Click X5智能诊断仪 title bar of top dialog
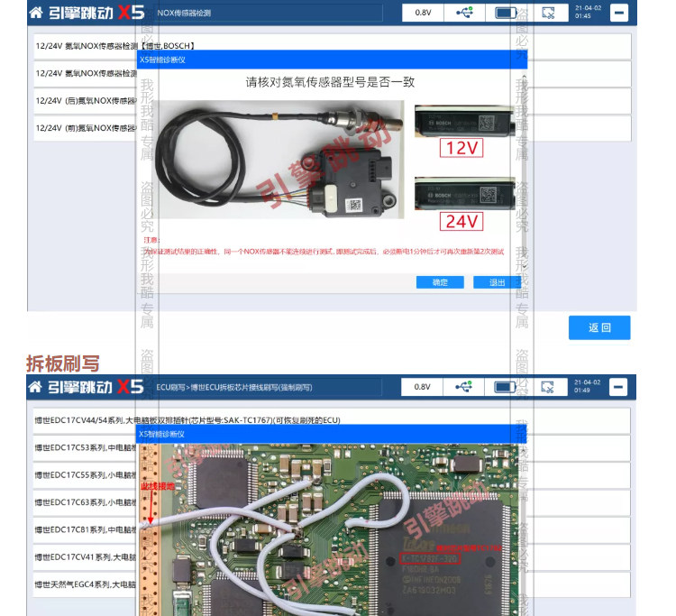Viewport: 676px width, 616px height. [332, 60]
